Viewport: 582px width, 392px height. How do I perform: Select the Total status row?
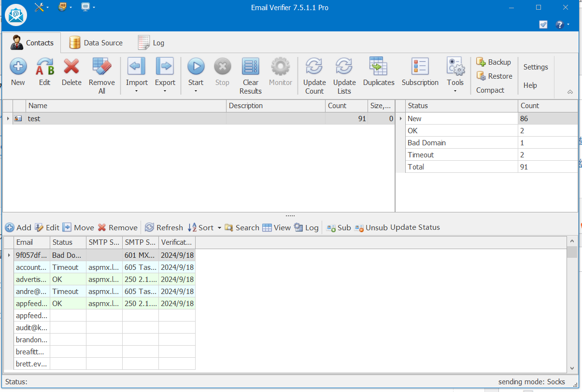pos(486,167)
